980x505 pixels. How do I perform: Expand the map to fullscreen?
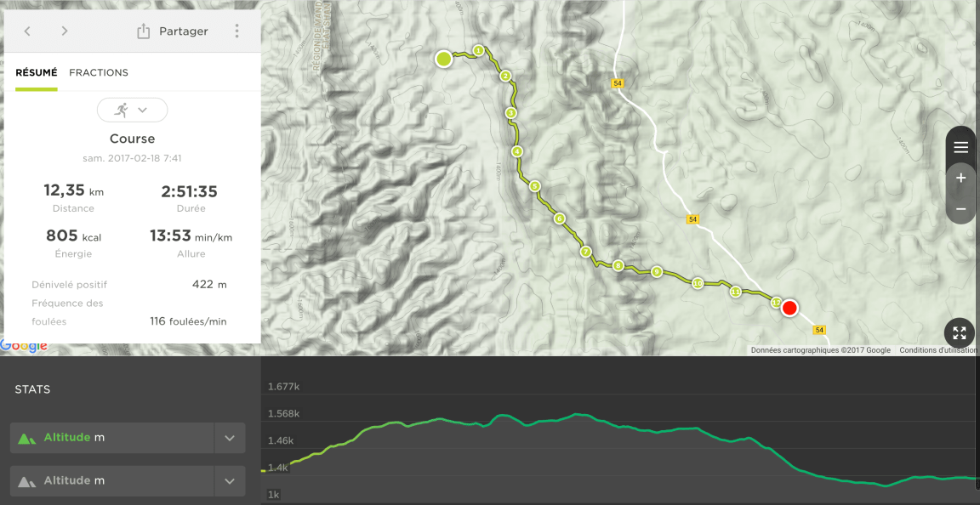960,333
